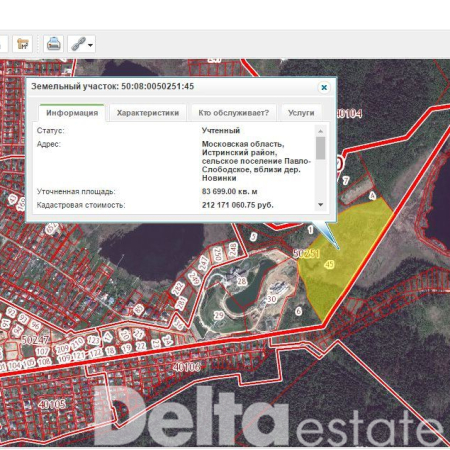Click parcel label 29 on map

click(219, 315)
